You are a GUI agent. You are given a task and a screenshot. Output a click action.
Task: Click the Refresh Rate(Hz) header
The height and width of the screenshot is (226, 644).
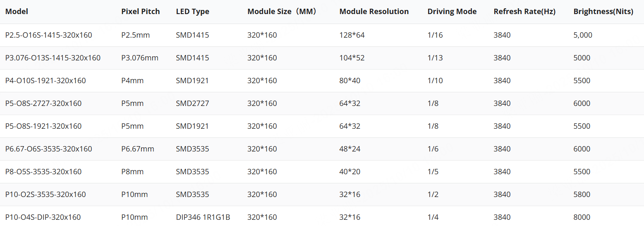524,12
